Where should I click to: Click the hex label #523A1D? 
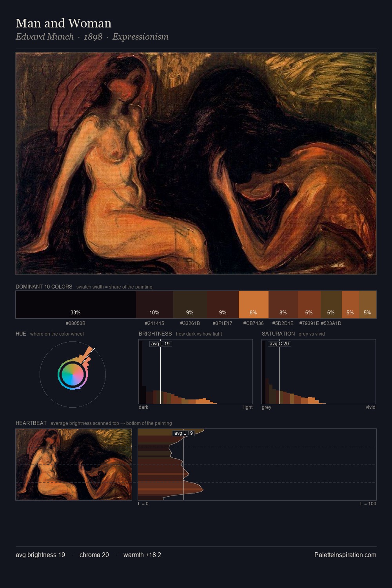click(x=331, y=323)
